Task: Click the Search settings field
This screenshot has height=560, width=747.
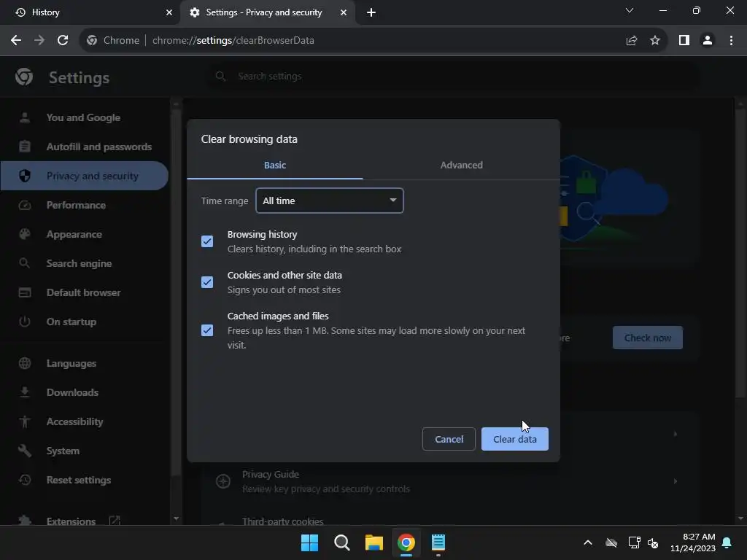Action: [452, 76]
